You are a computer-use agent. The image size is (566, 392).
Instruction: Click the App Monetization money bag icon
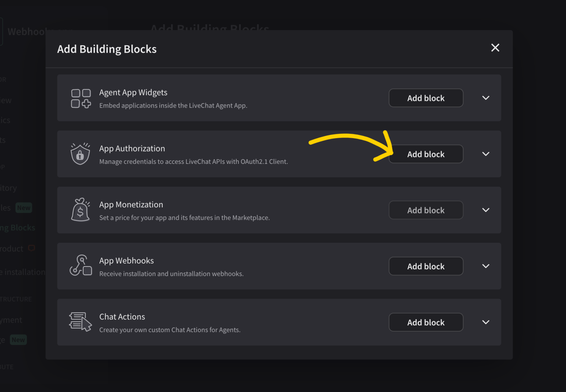tap(80, 210)
